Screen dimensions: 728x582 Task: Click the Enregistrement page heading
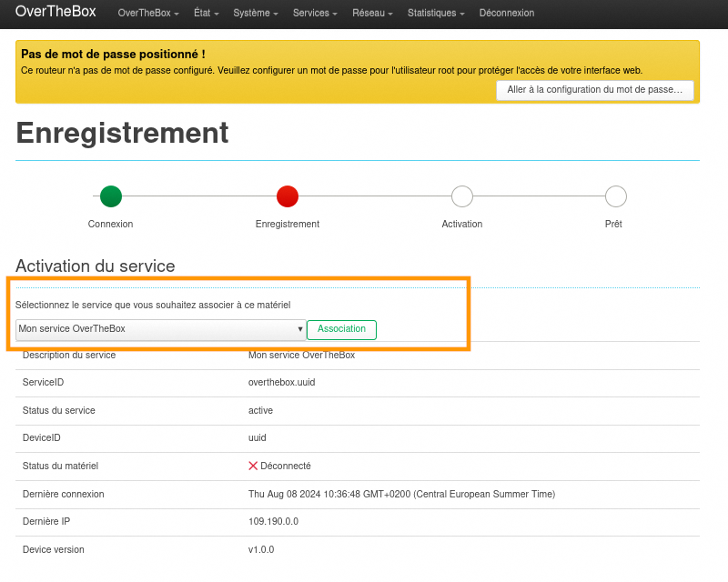122,134
